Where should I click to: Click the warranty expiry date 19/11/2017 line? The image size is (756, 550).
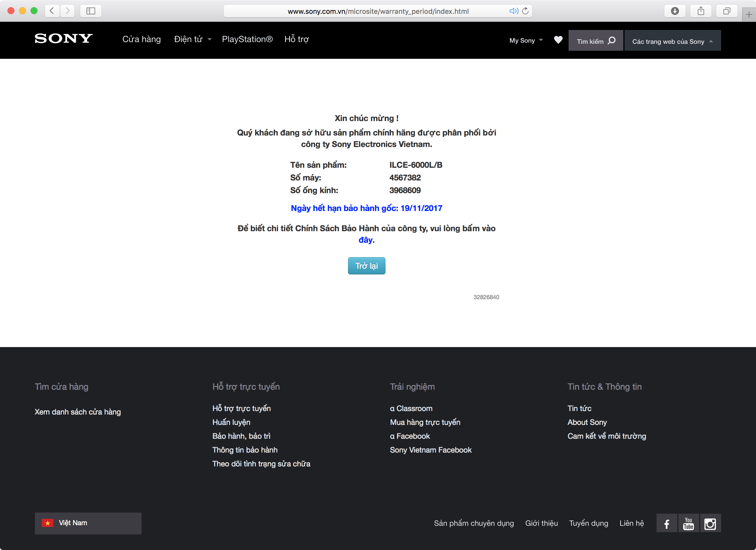(366, 208)
